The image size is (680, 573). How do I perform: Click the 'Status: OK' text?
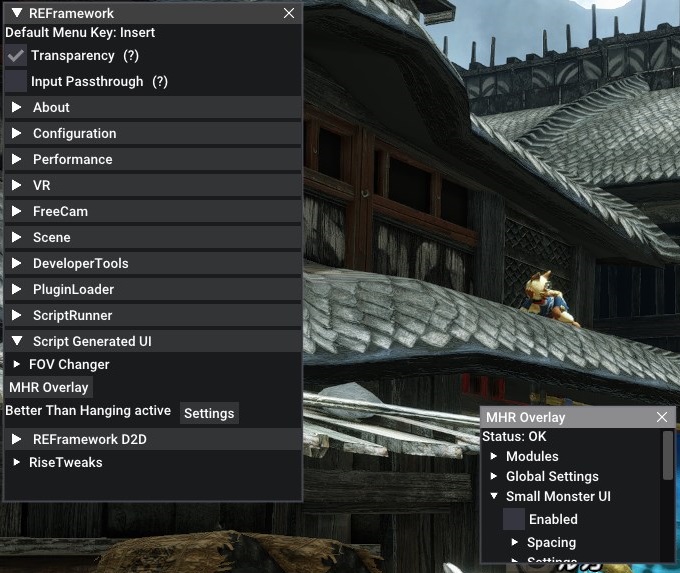tap(514, 436)
